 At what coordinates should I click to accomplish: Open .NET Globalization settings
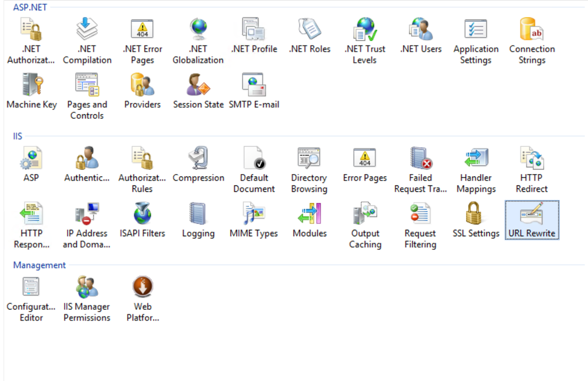pyautogui.click(x=198, y=42)
